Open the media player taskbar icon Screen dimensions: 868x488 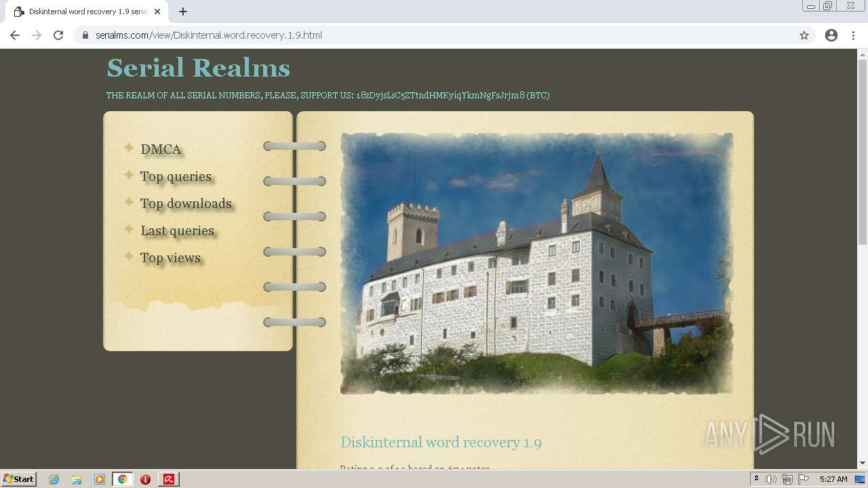100,479
